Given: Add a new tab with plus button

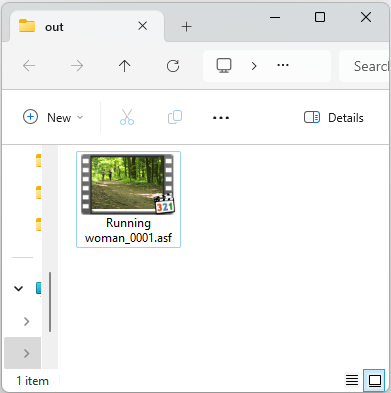Looking at the screenshot, I should point(187,27).
